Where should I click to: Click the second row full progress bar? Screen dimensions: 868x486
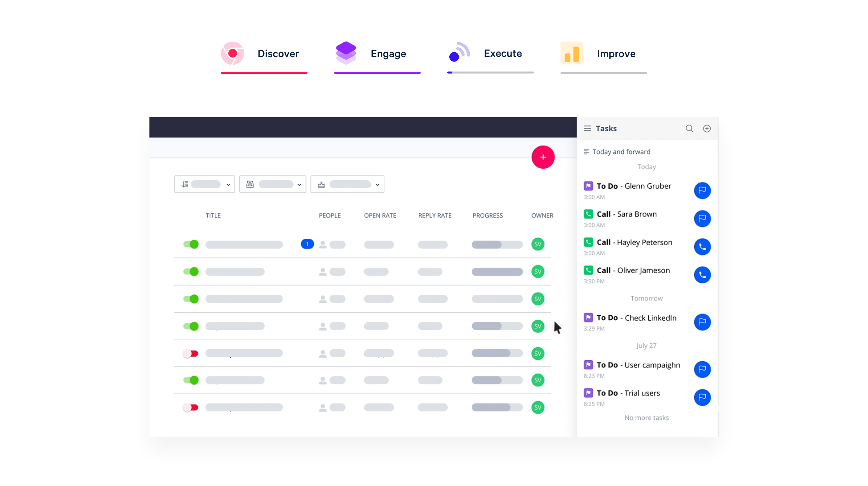tap(497, 272)
